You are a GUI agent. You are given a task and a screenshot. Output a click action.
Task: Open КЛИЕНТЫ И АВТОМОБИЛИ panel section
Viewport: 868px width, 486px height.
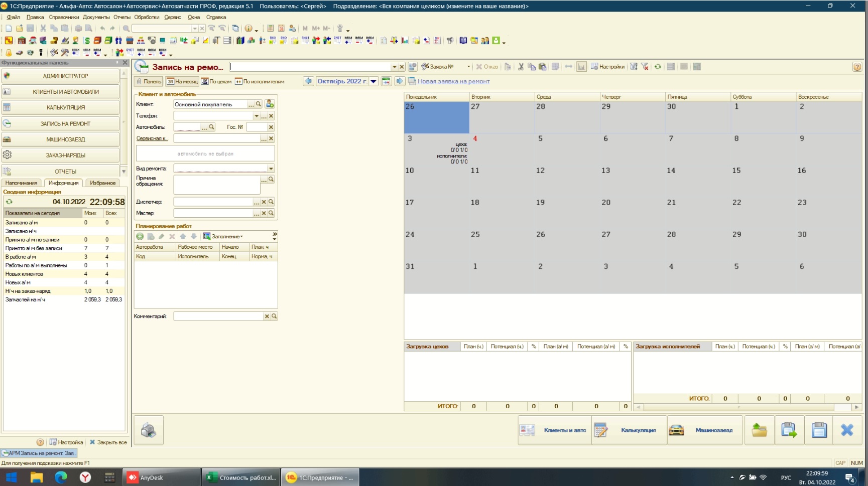[x=60, y=92]
